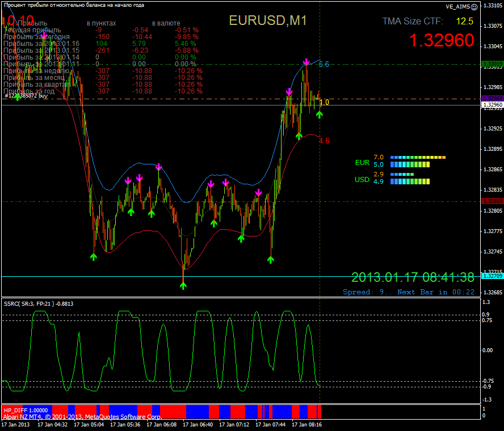Click the green up arrow on the cyan 1.32709 line
This screenshot has width=504, height=431.
coord(183,285)
